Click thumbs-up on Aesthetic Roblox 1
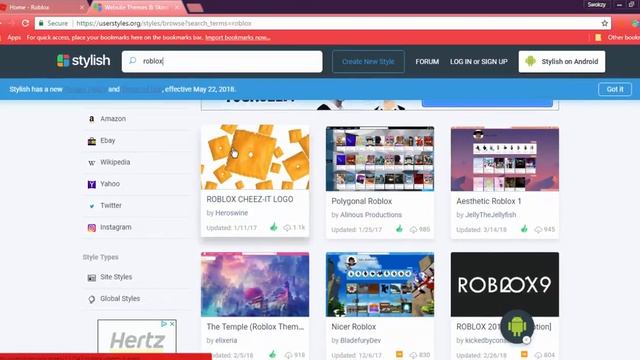 524,229
